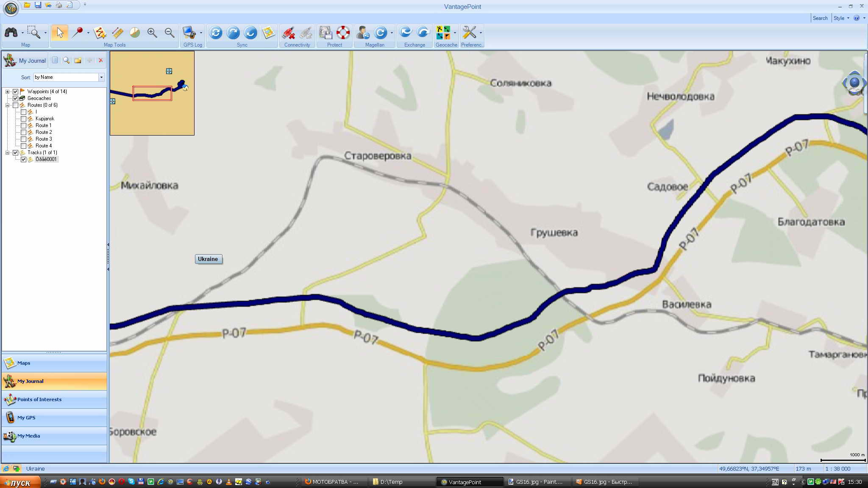Click the Preferences wrench icon
The image size is (868, 488).
pyautogui.click(x=469, y=33)
